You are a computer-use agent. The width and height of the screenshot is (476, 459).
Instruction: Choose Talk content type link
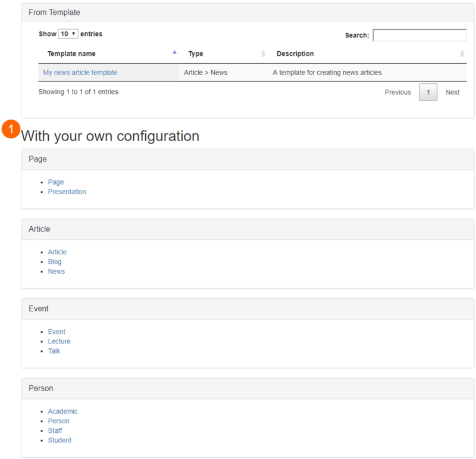pos(54,351)
